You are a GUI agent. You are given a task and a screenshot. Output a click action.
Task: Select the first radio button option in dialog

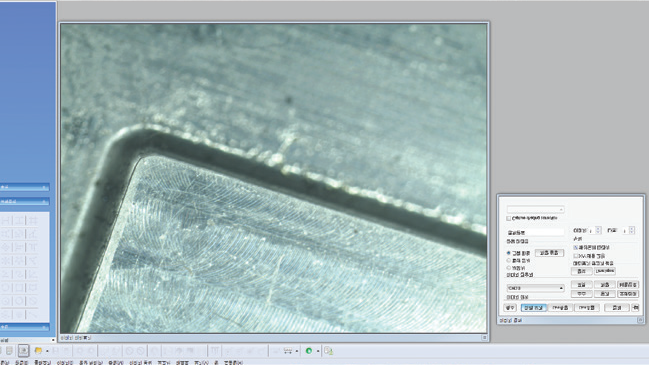click(x=509, y=253)
